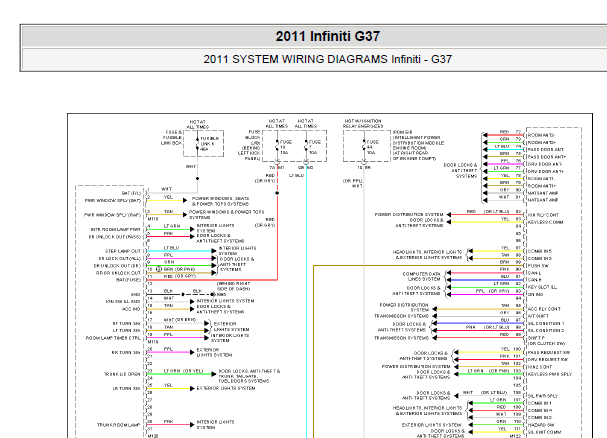607x438 pixels.
Task: Select the 'FUSE 44 10A' label
Action: [372, 147]
